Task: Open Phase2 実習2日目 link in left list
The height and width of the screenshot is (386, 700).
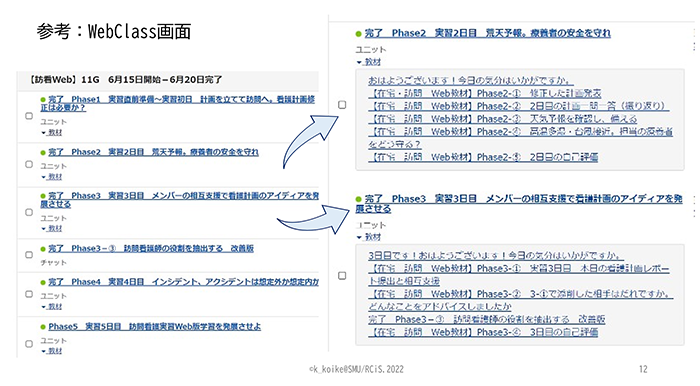Action: [153, 152]
